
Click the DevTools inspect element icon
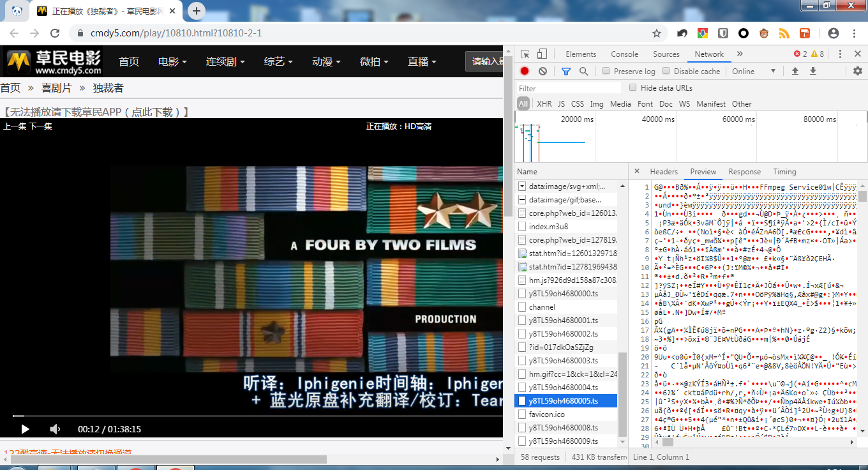(525, 54)
